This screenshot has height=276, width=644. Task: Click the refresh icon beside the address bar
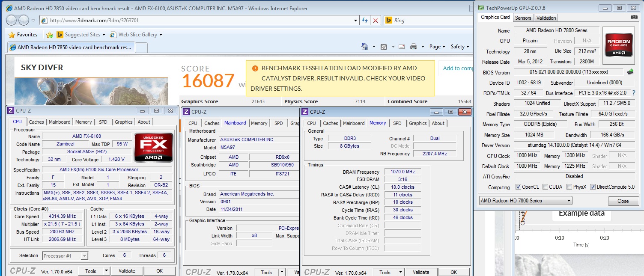365,20
